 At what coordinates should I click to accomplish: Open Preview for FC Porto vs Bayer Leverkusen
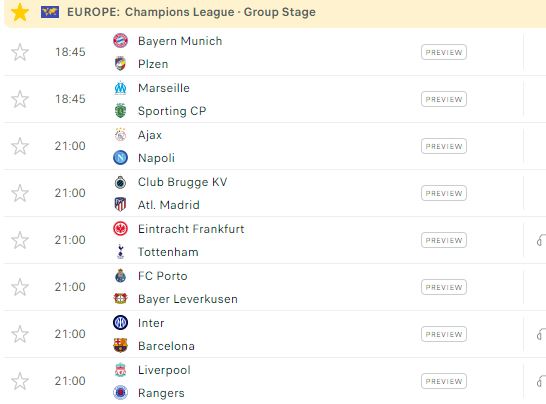tap(444, 287)
